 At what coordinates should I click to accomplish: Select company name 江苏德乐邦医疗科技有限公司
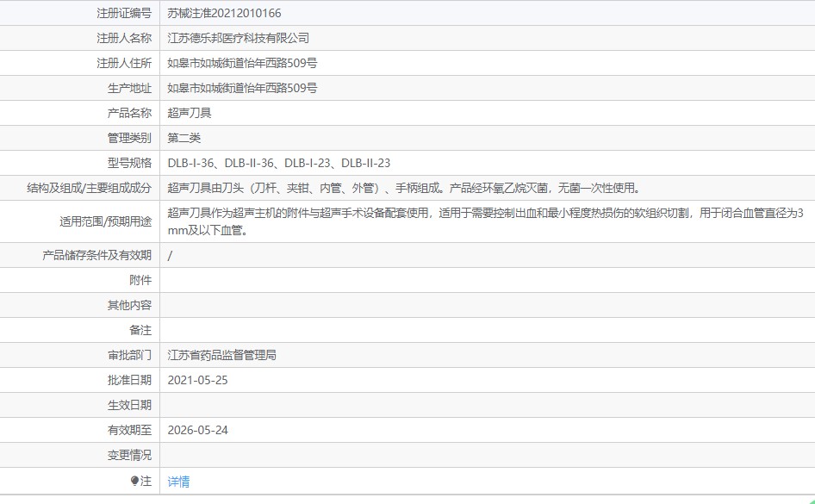coord(238,38)
